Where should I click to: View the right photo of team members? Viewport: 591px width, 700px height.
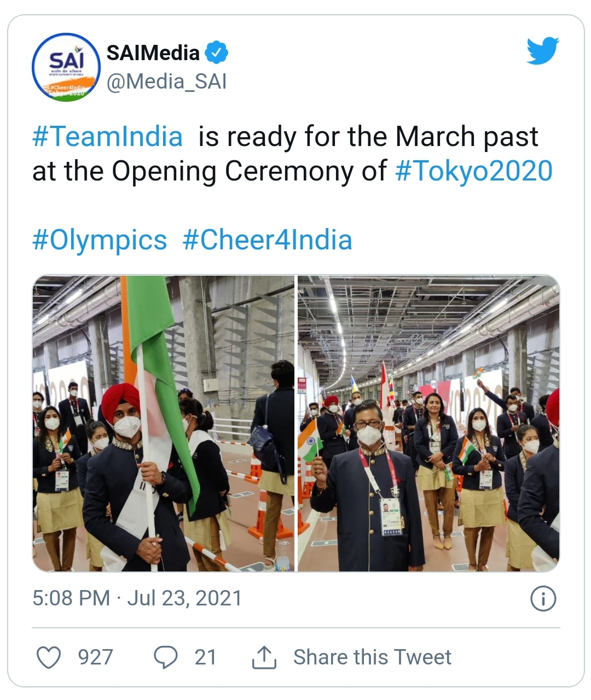(x=428, y=424)
